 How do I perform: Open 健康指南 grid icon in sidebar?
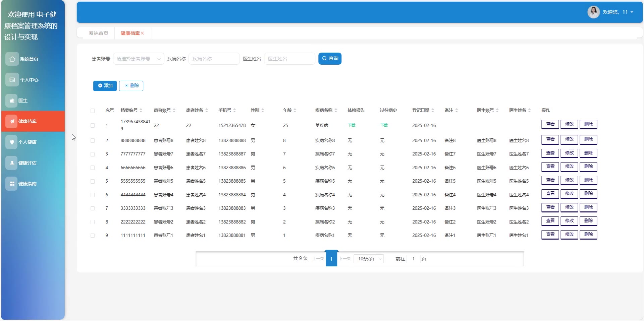pos(11,184)
